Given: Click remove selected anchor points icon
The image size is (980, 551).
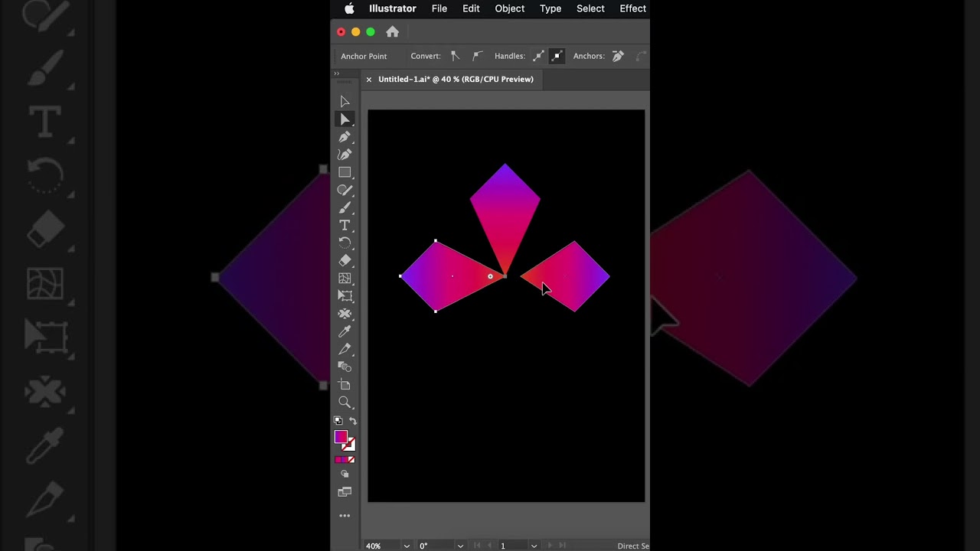Looking at the screenshot, I should pos(618,56).
